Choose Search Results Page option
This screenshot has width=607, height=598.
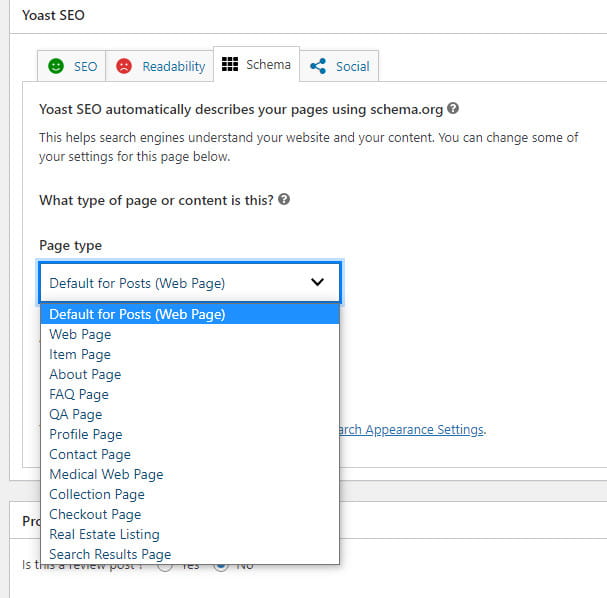pos(190,554)
